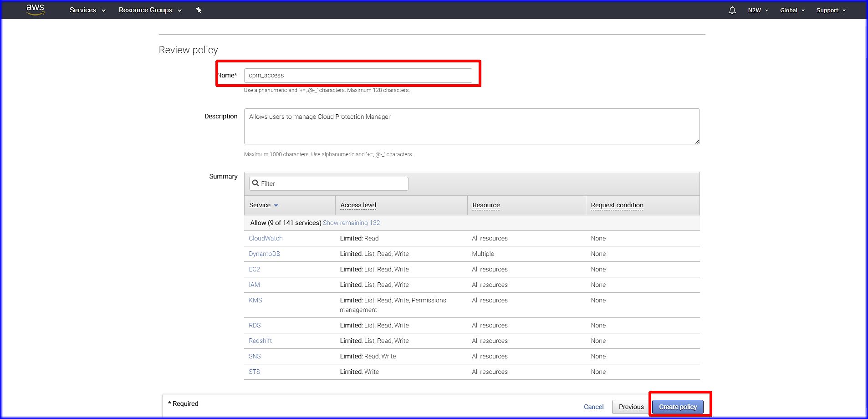The height and width of the screenshot is (419, 868).
Task: Click the Description text area
Action: 472,126
